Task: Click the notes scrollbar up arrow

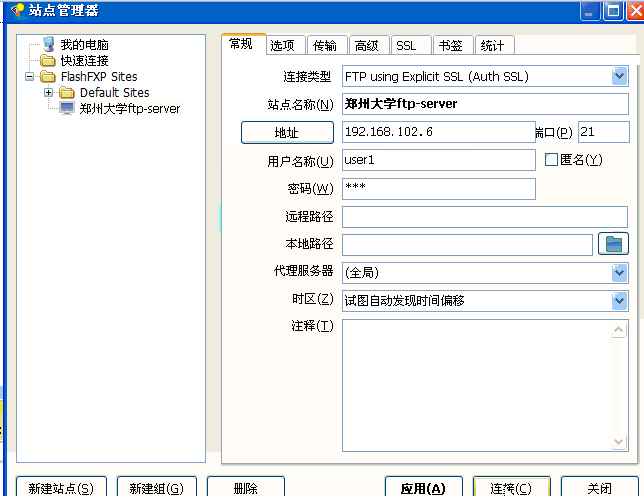Action: [619, 330]
